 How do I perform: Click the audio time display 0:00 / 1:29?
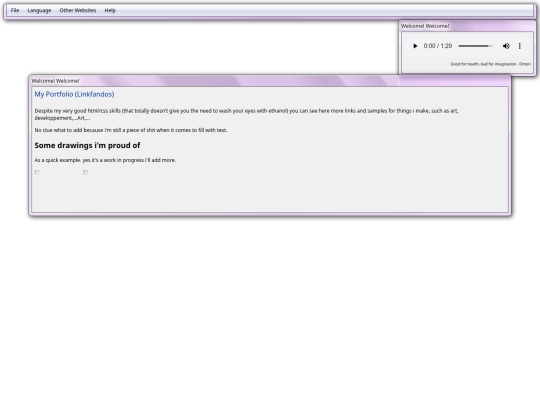(x=438, y=46)
